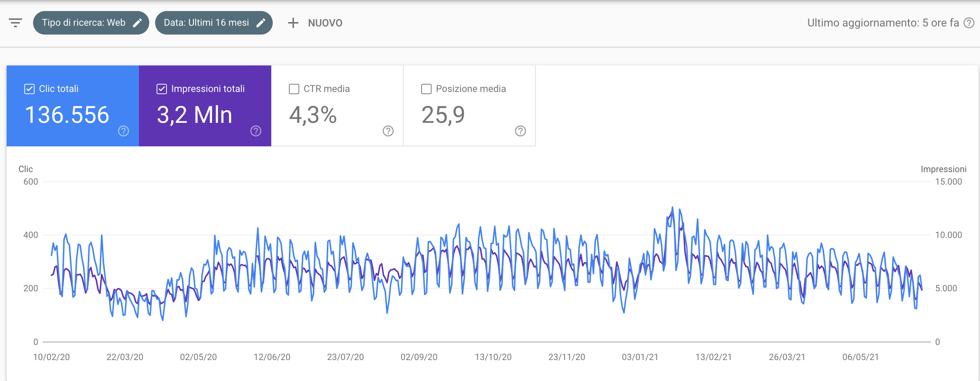The height and width of the screenshot is (381, 980).
Task: Click the 02/05/20 date on the chart axis
Action: [x=198, y=357]
